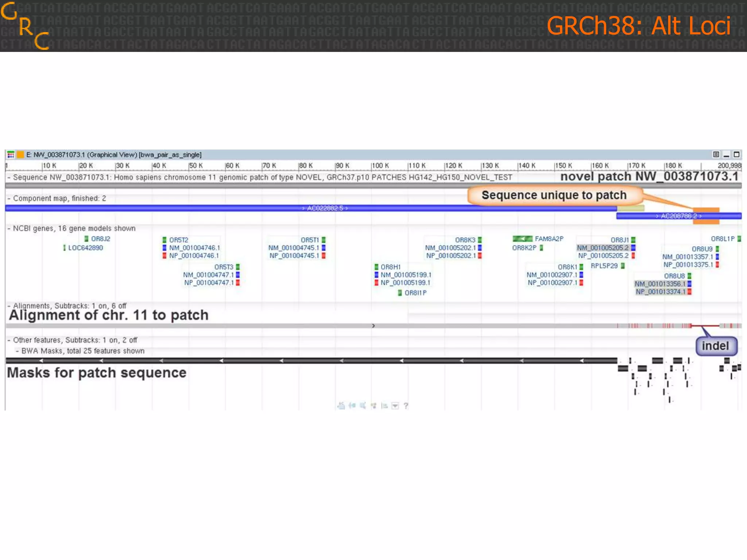
Task: Click the 50 K ruler position
Action: (196, 166)
